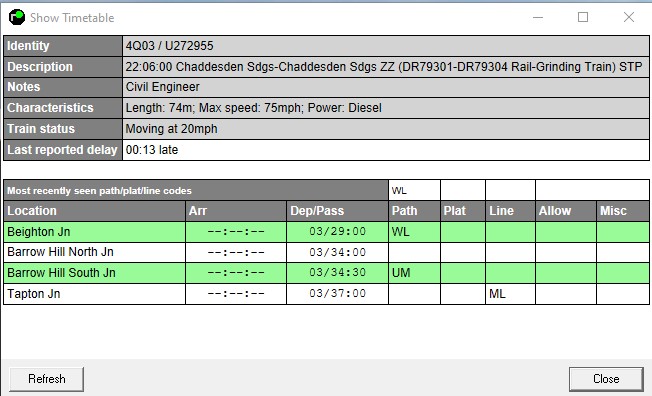Image resolution: width=652 pixels, height=396 pixels.
Task: Click the 03/34:30 departure time
Action: 337,273
